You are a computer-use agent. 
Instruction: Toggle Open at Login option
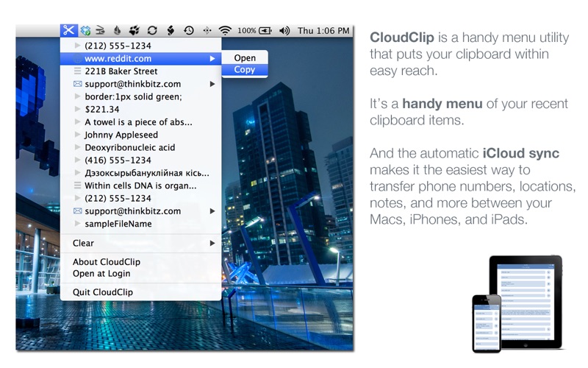pyautogui.click(x=102, y=274)
